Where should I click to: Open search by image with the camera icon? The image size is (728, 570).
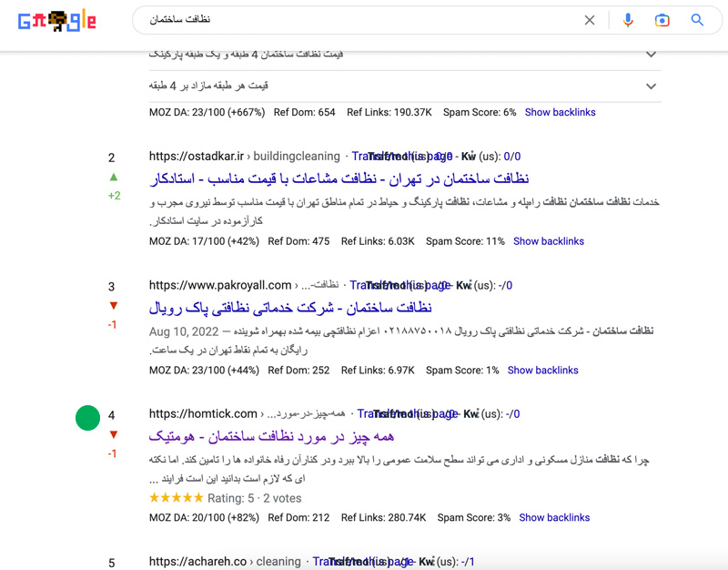(x=662, y=20)
